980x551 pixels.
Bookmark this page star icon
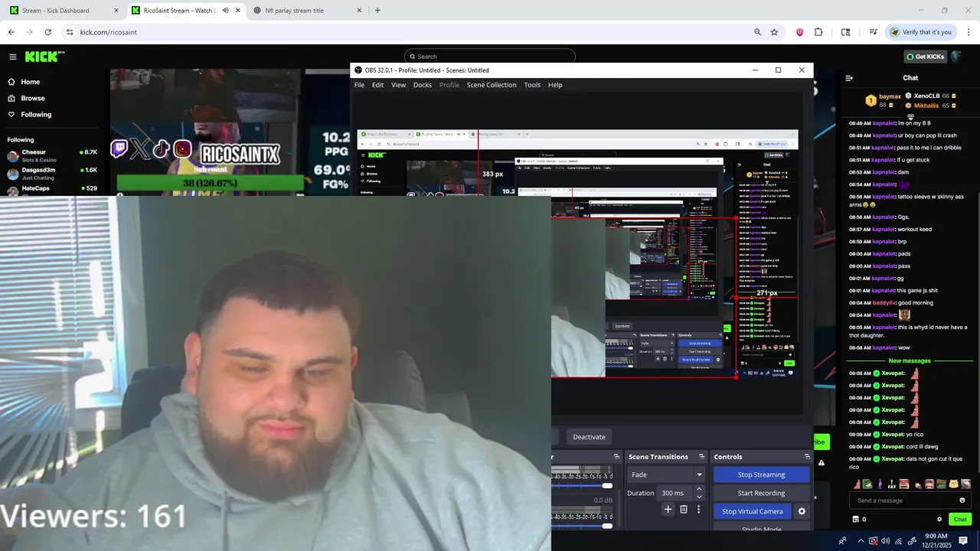774,32
